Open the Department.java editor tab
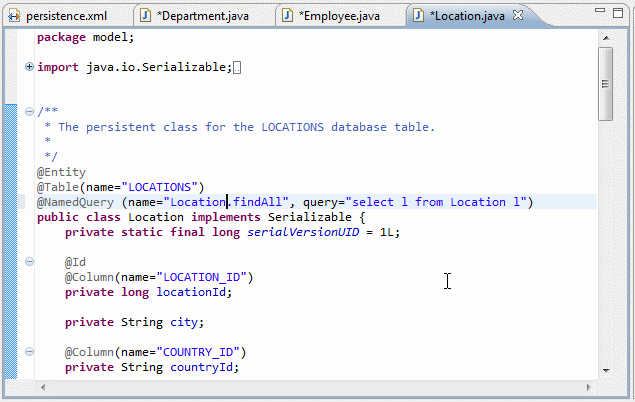The width and height of the screenshot is (635, 402). [202, 16]
